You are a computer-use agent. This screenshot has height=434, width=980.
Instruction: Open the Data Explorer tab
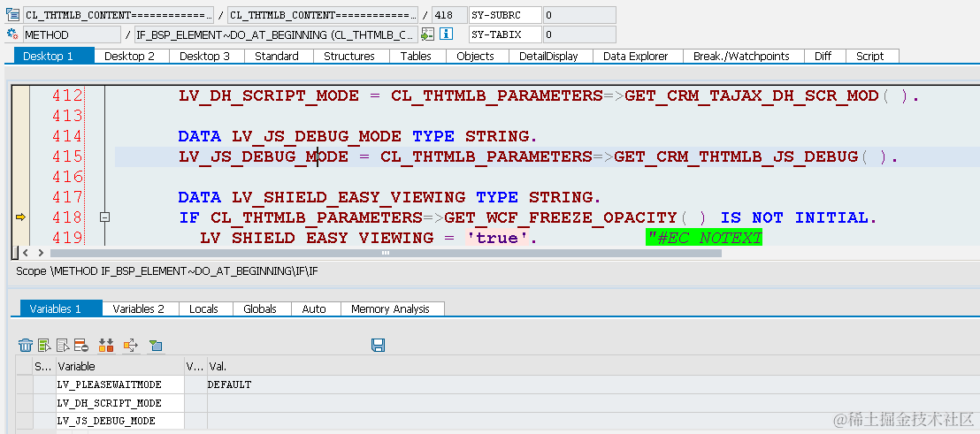coord(636,57)
